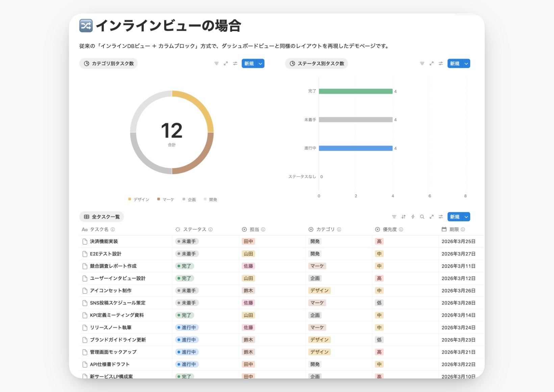Open the filter icon for 全タスク一覧 table
This screenshot has width=554, height=392.
click(394, 217)
